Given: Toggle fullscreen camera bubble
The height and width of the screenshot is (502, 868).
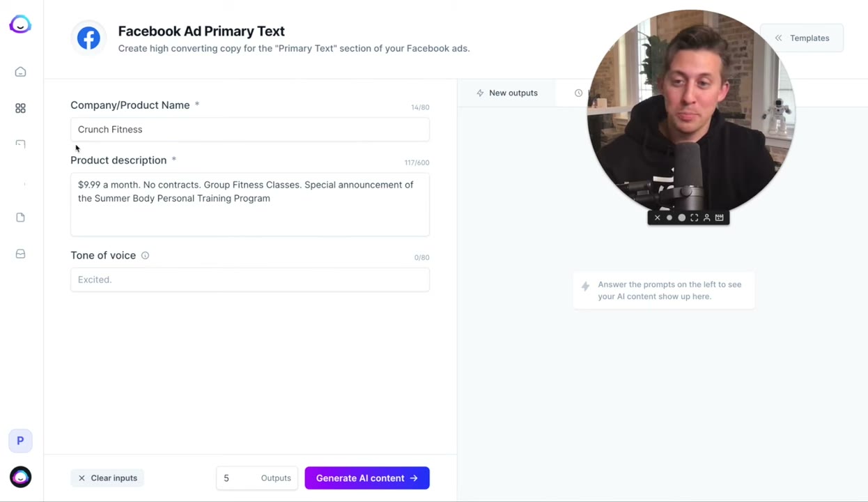Looking at the screenshot, I should (694, 218).
